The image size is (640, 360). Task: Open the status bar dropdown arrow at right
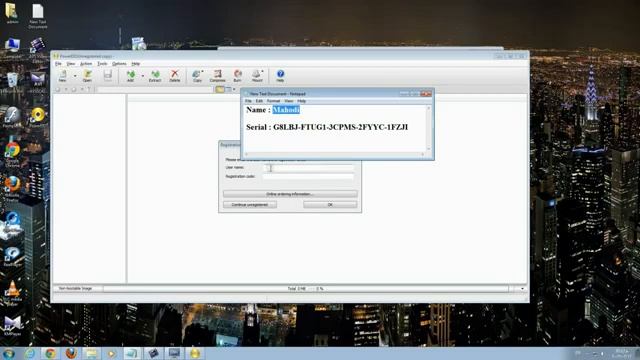tap(522, 289)
